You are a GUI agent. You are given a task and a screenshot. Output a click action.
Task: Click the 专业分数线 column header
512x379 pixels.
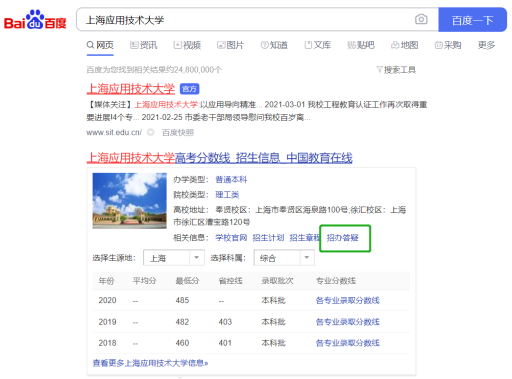coord(336,281)
